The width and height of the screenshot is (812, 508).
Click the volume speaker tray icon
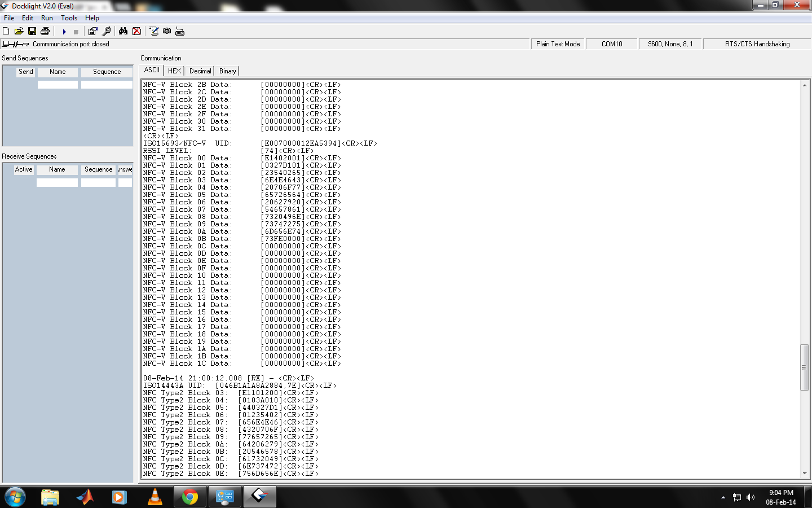pos(751,497)
